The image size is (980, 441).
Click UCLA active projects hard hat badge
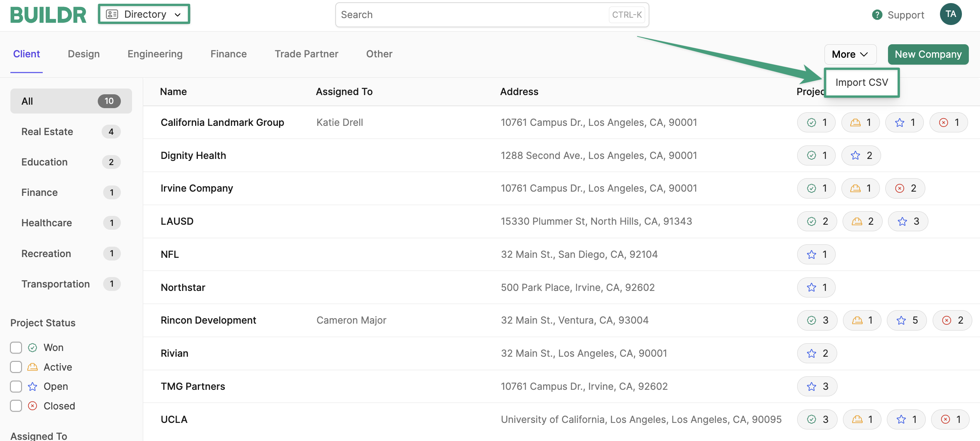click(x=862, y=419)
